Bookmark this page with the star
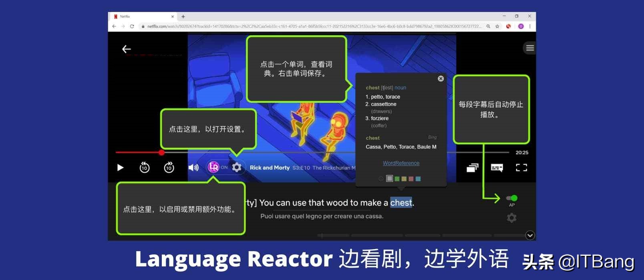The width and height of the screenshot is (644, 280). click(x=497, y=26)
